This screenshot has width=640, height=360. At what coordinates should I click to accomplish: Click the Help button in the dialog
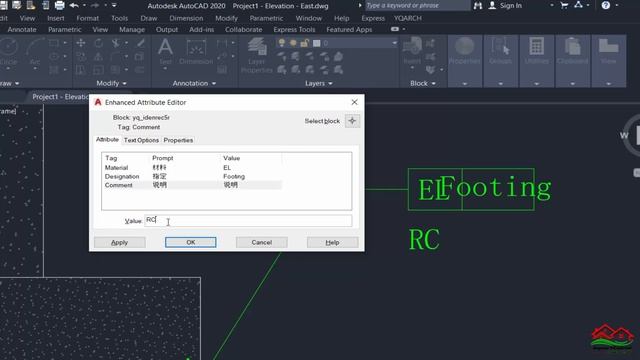pos(333,242)
